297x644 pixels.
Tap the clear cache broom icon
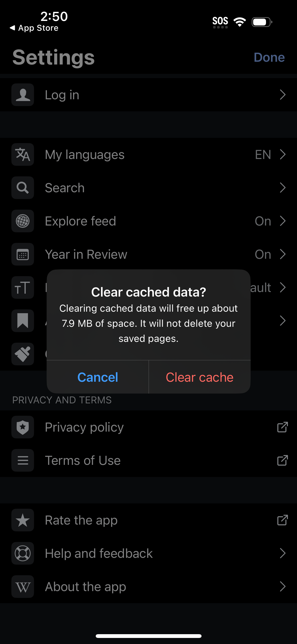[22, 354]
